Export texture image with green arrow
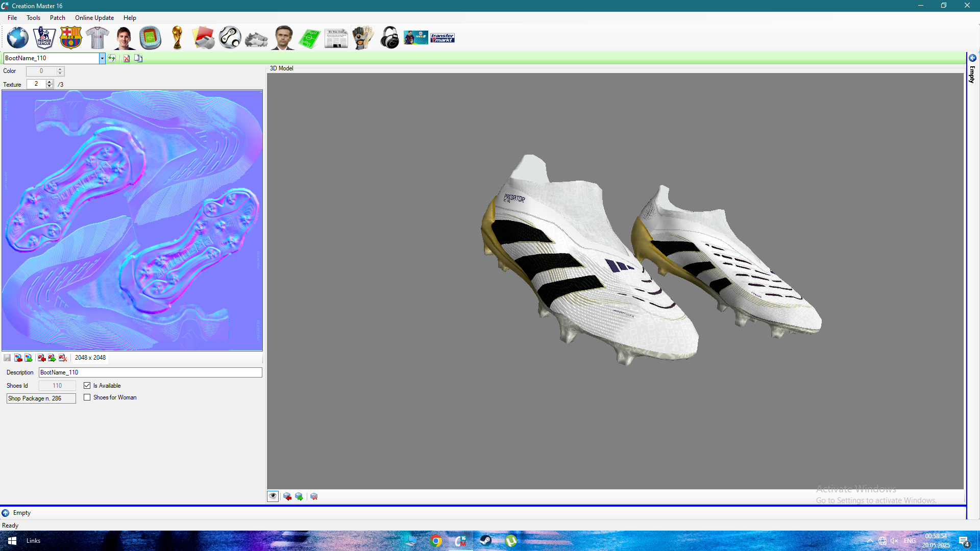The width and height of the screenshot is (980, 551). 29,358
